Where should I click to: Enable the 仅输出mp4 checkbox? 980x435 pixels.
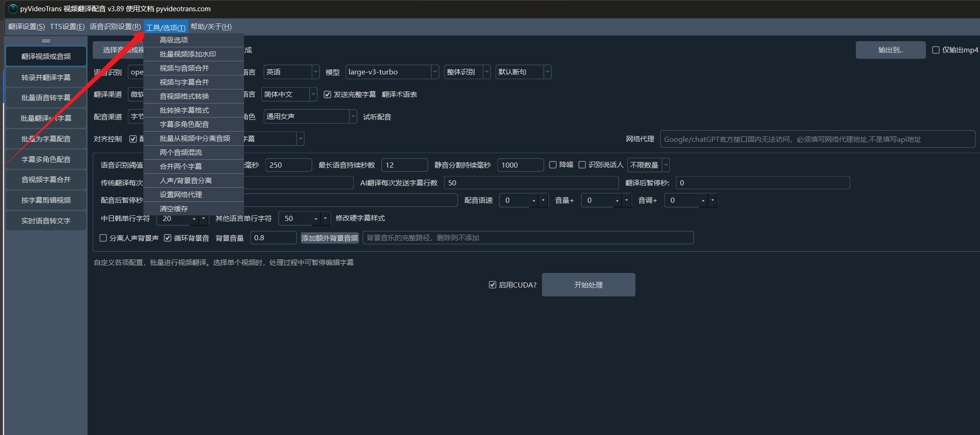click(935, 50)
